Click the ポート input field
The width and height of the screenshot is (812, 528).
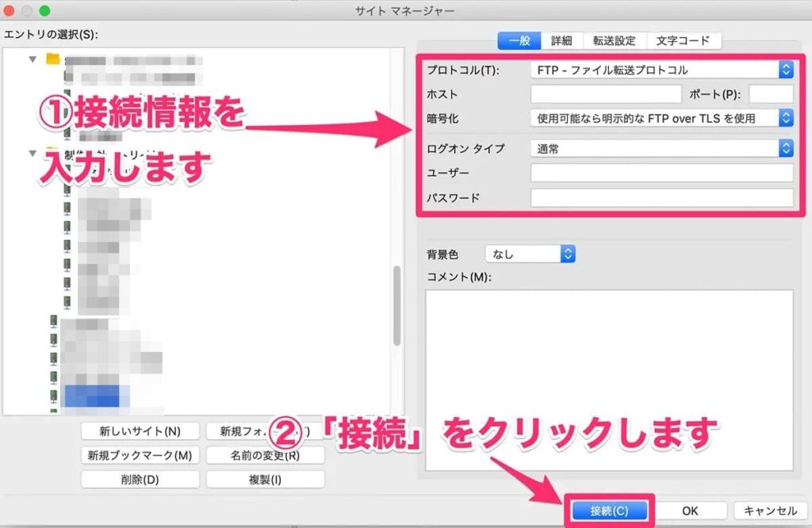click(x=771, y=94)
